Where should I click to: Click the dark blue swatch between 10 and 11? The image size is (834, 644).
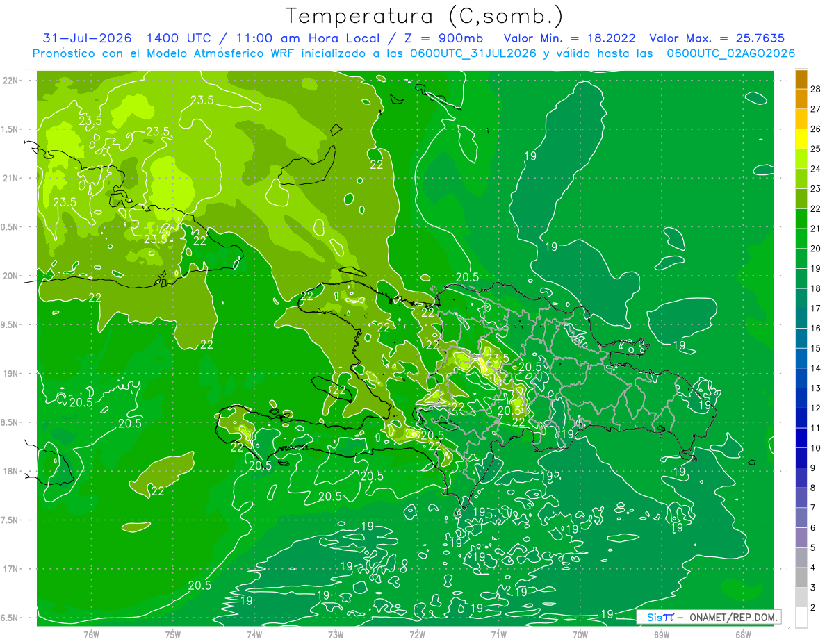[801, 438]
